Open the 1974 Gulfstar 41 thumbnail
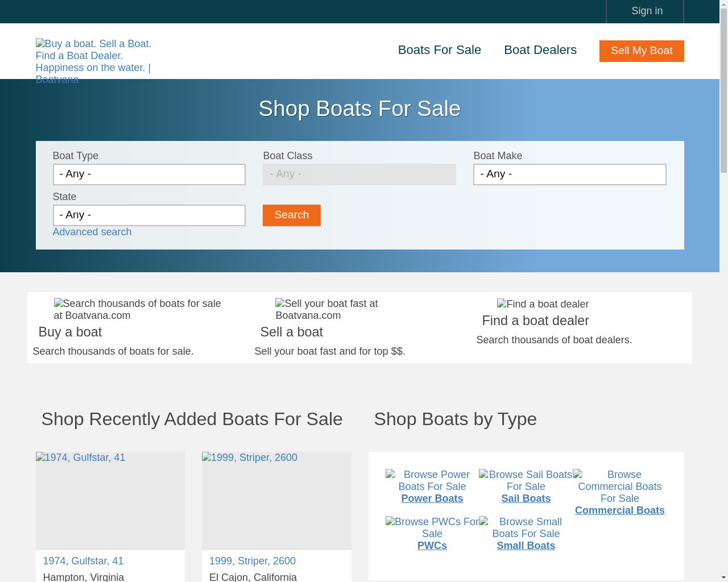Viewport: 728px width, 582px height. pyautogui.click(x=110, y=501)
